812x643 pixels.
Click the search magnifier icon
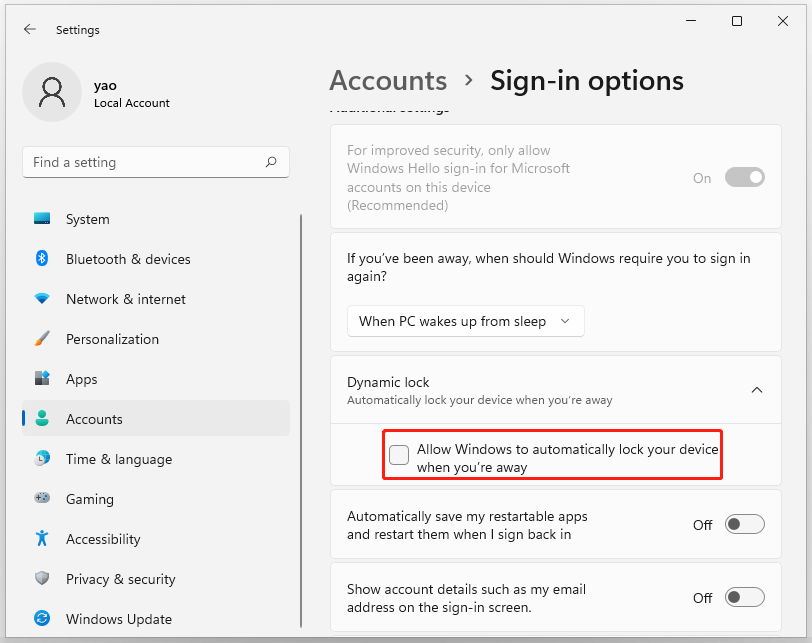point(271,162)
